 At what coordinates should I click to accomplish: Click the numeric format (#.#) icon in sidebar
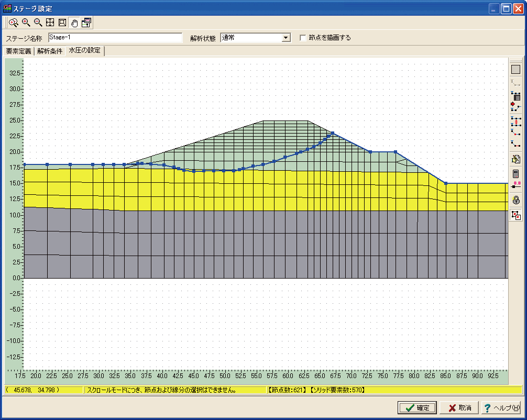coord(515,184)
